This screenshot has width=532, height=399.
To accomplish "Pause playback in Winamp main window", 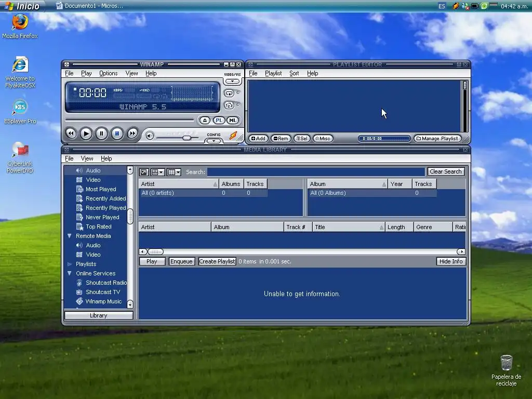I will click(101, 134).
